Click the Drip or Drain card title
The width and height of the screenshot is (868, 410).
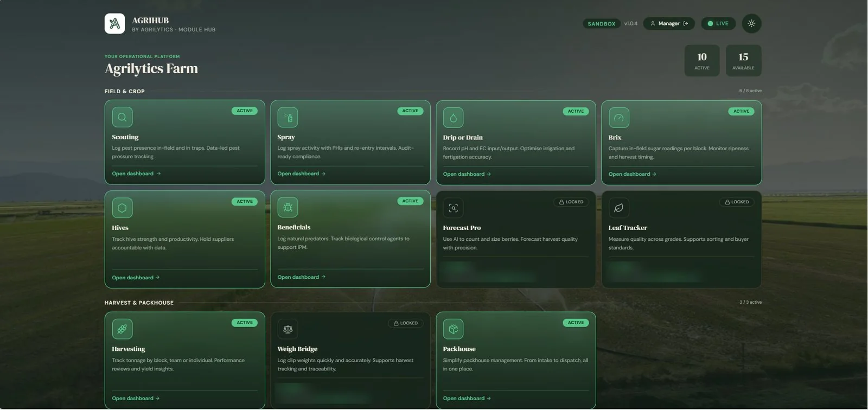pos(463,138)
